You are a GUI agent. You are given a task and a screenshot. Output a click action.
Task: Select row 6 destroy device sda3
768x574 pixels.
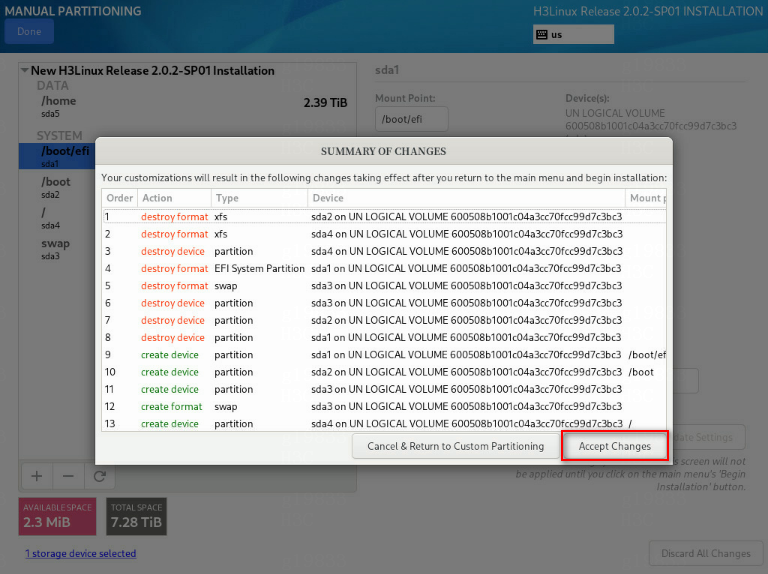tap(384, 303)
